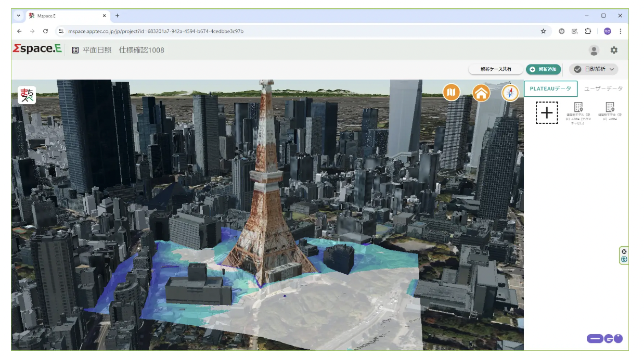Close the side widget with the X icon
Screen dimensions: 644x357
pos(624,251)
